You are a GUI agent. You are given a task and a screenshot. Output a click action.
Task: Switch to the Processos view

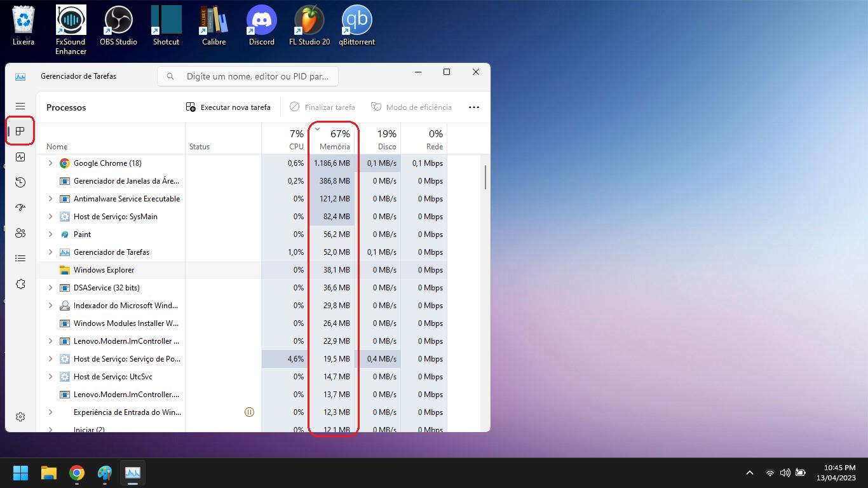click(x=20, y=131)
